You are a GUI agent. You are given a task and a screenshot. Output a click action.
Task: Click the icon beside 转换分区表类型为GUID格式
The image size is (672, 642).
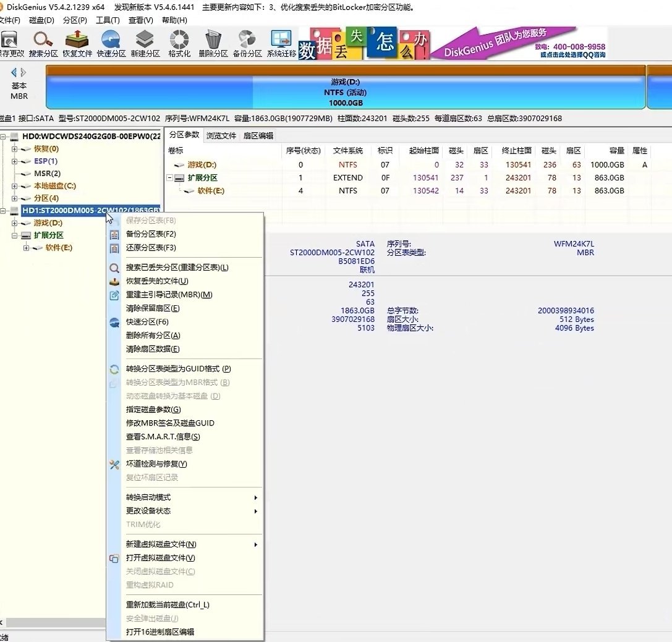114,369
